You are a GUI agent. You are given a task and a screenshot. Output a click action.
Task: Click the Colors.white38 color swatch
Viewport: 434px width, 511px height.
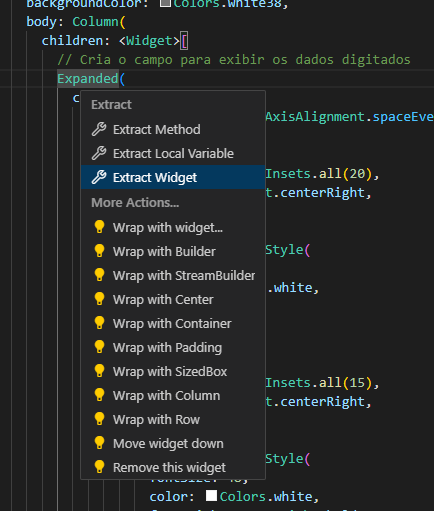[x=165, y=3]
